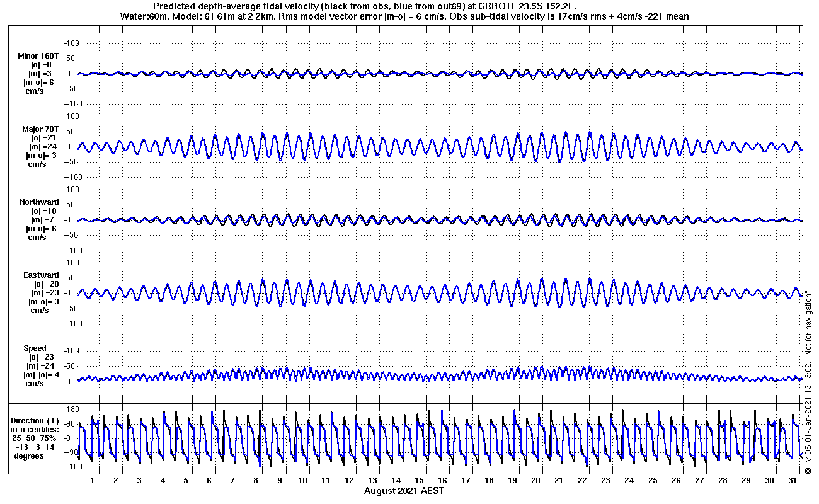
Task: Click the '|o| =23' value under Speed
Action: tap(43, 357)
